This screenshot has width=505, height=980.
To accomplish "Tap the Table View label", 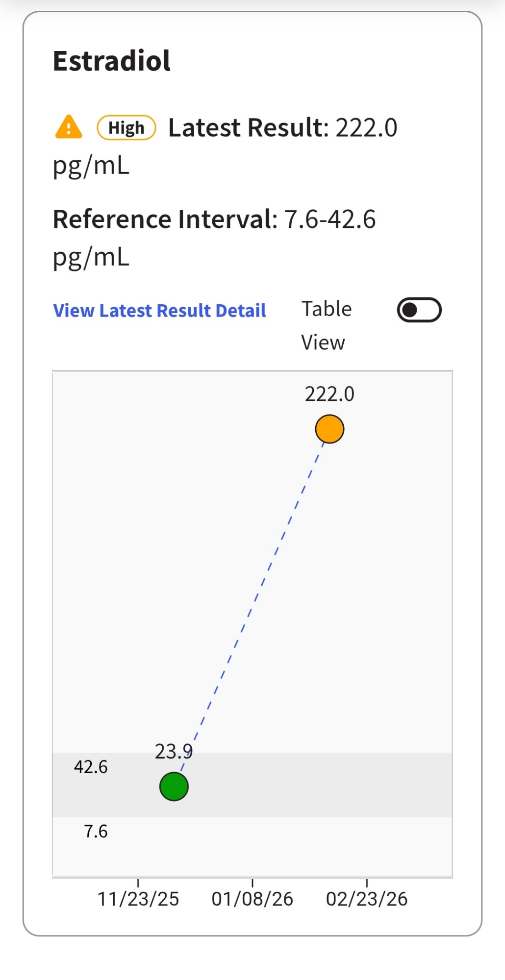I will point(326,325).
